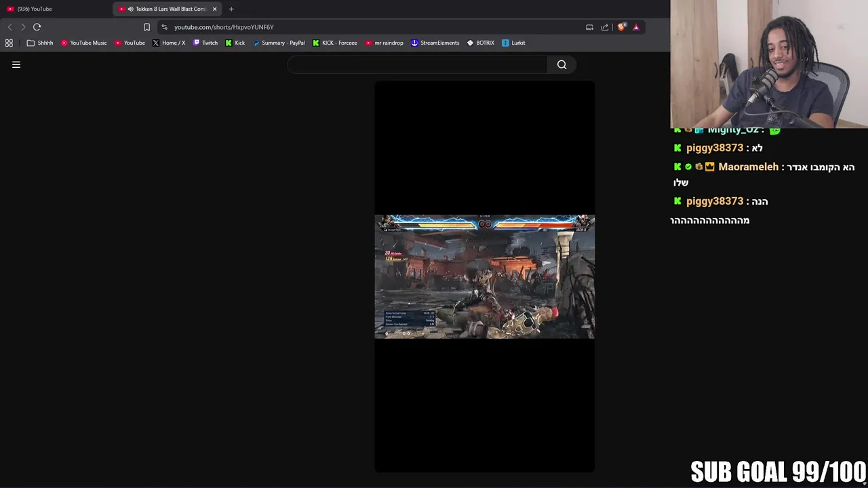
Task: Switch to the (936) YouTube tab
Action: 54,9
